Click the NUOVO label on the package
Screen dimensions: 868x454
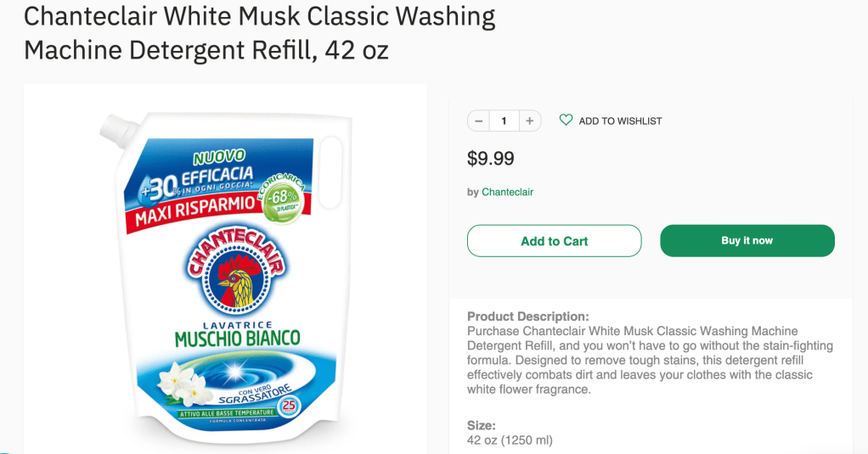[x=219, y=156]
